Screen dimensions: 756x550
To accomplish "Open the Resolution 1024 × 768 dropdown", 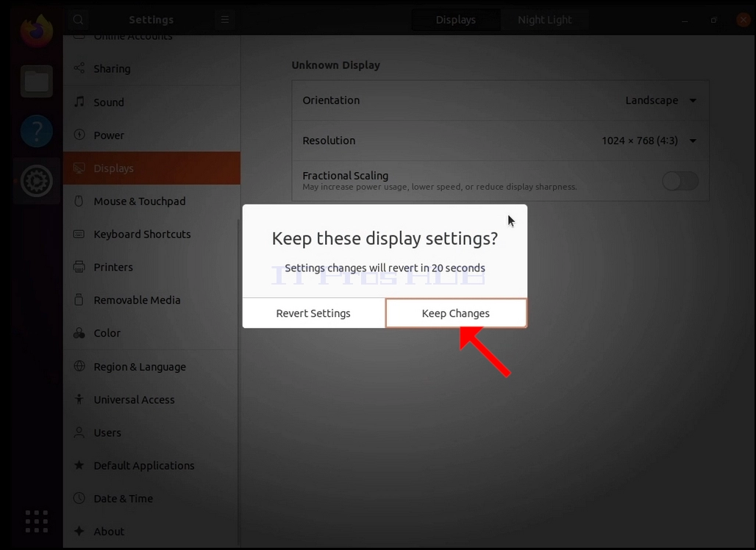I will click(x=649, y=140).
